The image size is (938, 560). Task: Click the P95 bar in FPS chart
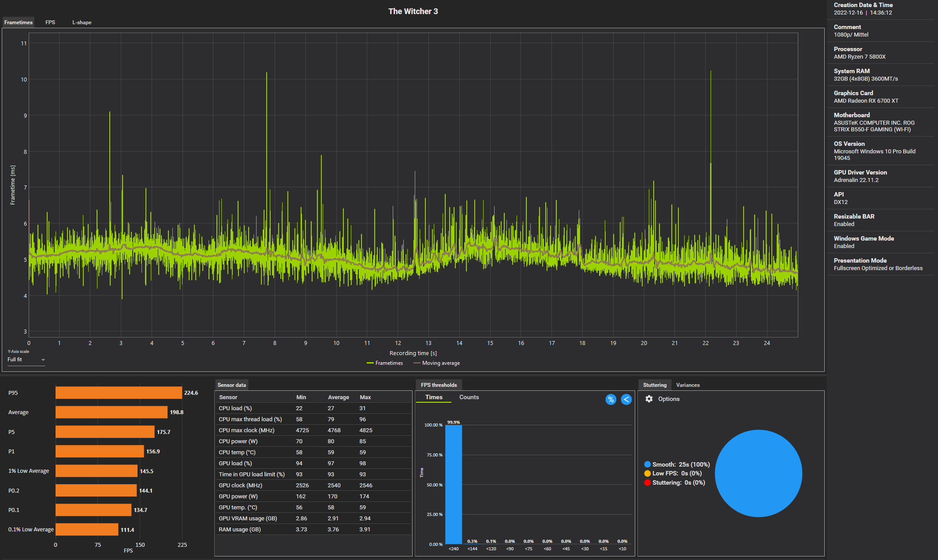[119, 393]
